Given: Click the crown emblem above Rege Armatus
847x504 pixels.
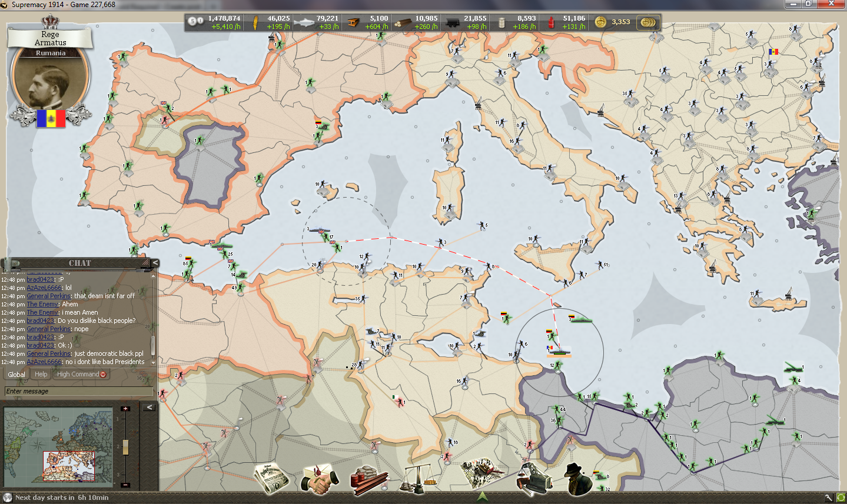Looking at the screenshot, I should coord(50,22).
